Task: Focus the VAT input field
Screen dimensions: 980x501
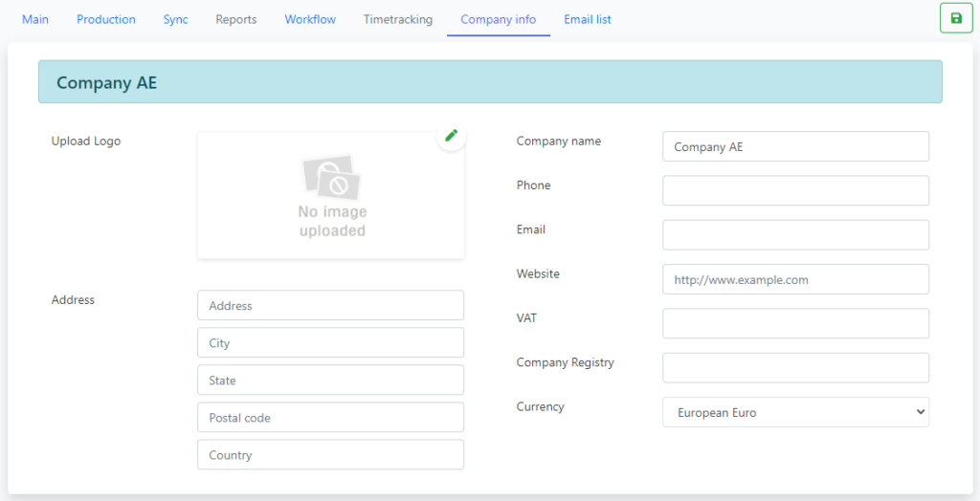Action: (795, 323)
